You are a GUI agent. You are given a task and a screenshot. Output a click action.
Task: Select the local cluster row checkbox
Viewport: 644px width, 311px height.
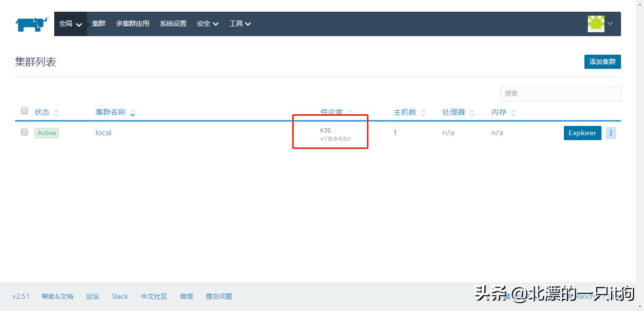24,132
